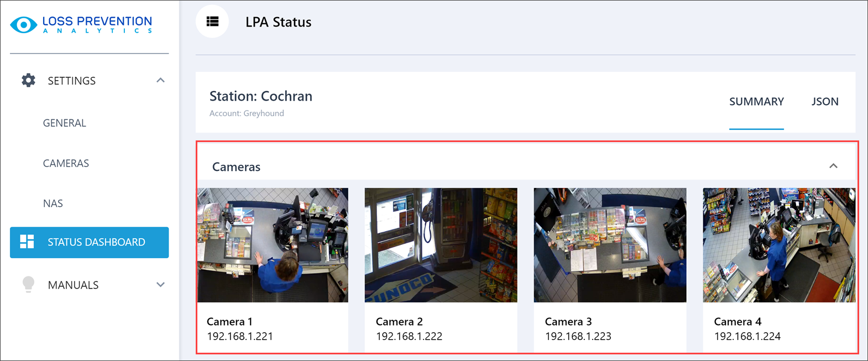Open the NAS settings item
Screen dimensions: 868x361
click(x=53, y=203)
